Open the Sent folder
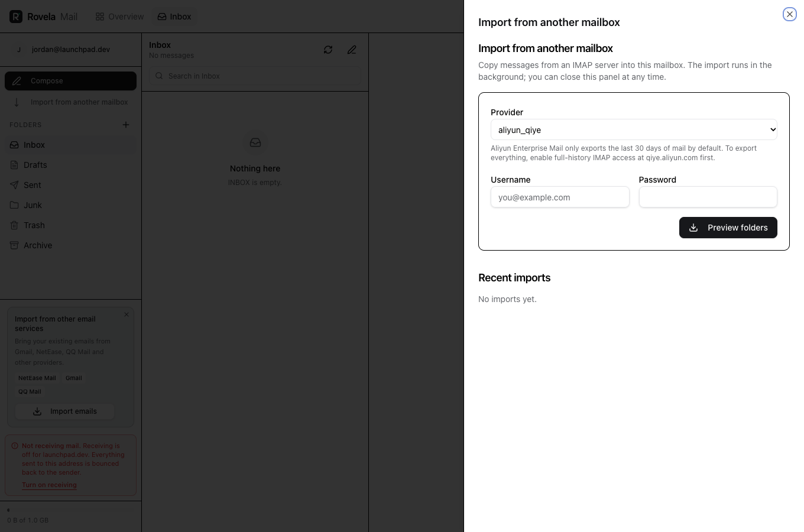This screenshot has height=532, width=804. (70, 185)
